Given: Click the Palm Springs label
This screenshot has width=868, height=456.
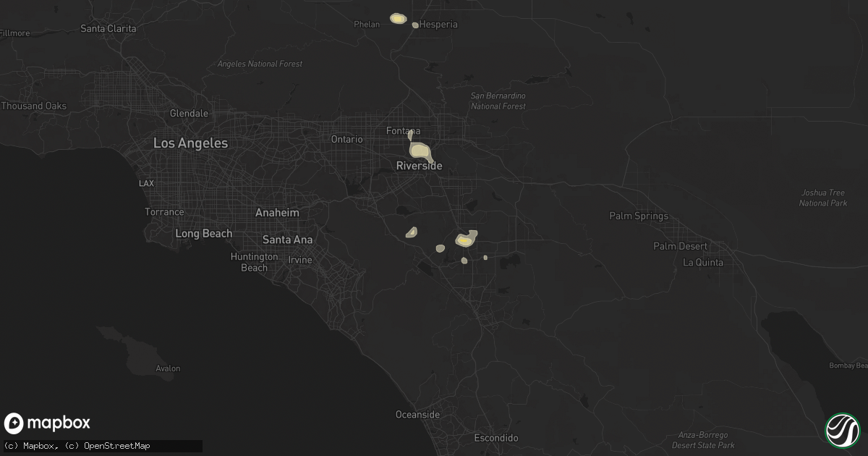Looking at the screenshot, I should click(x=639, y=216).
